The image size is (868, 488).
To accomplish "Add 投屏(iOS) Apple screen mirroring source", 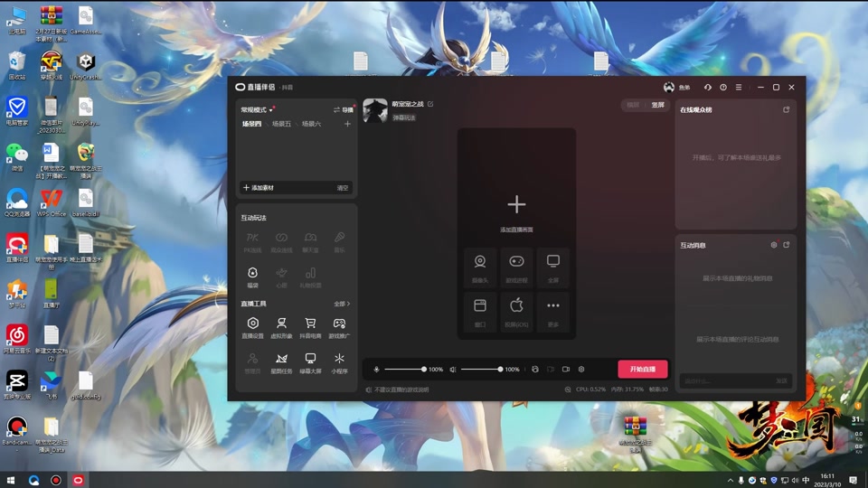I will click(x=516, y=312).
